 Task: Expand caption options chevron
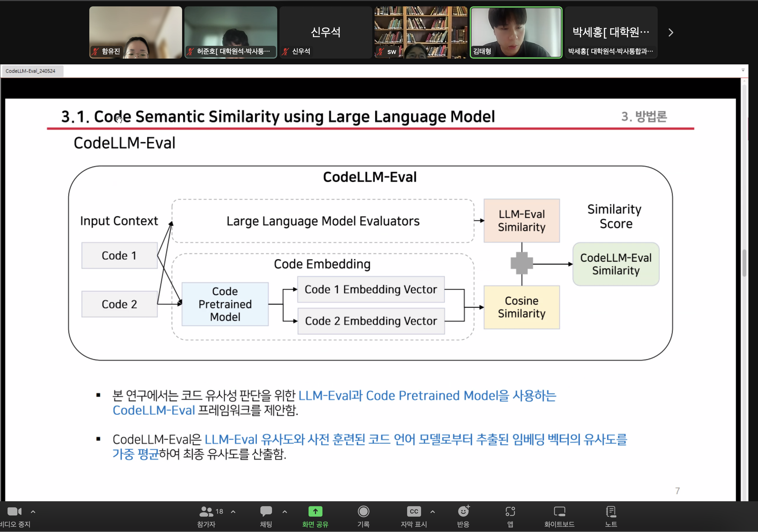[432, 511]
